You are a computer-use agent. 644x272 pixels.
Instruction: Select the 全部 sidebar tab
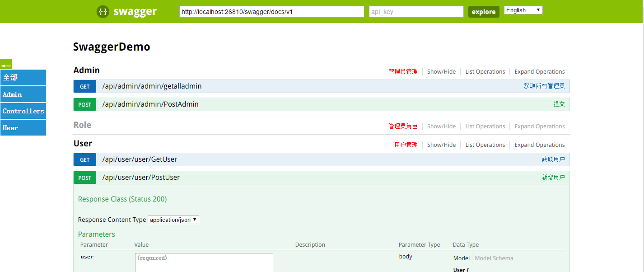point(23,77)
